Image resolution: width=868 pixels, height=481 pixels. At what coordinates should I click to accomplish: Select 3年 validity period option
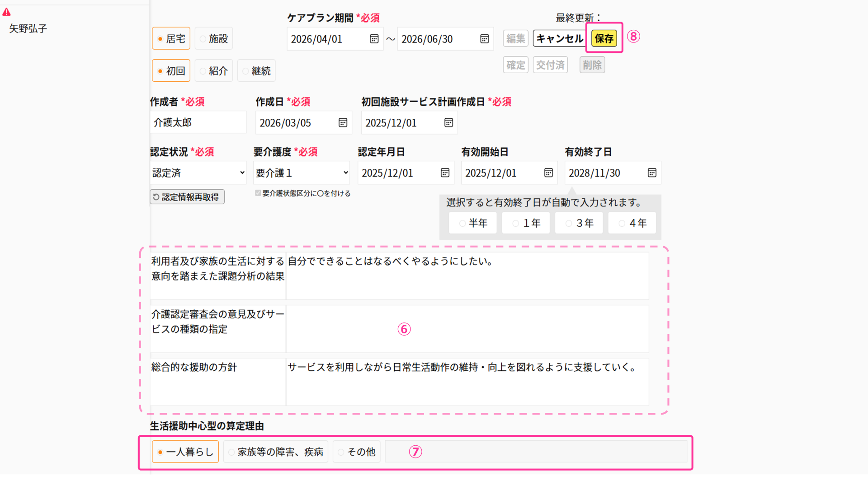click(x=579, y=223)
